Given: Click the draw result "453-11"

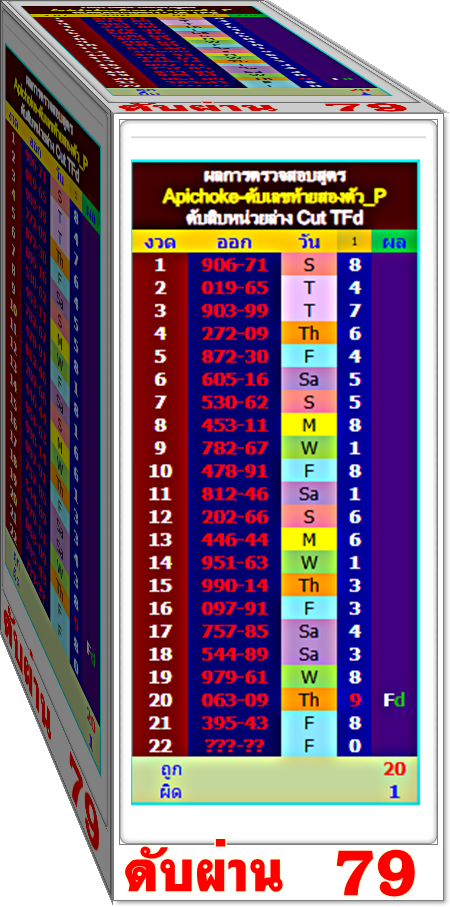Looking at the screenshot, I should coord(234,425).
